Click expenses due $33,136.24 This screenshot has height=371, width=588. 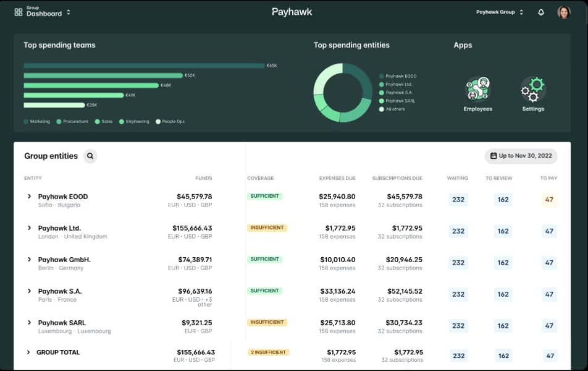point(337,291)
